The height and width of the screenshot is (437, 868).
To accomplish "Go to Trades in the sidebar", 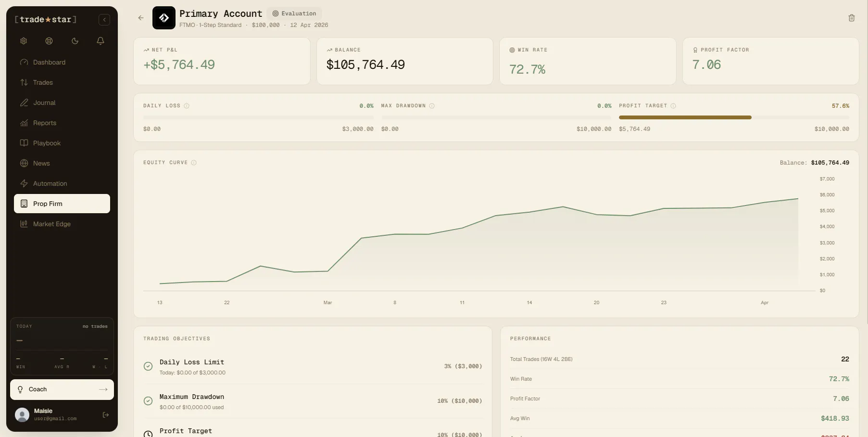I will tap(62, 82).
